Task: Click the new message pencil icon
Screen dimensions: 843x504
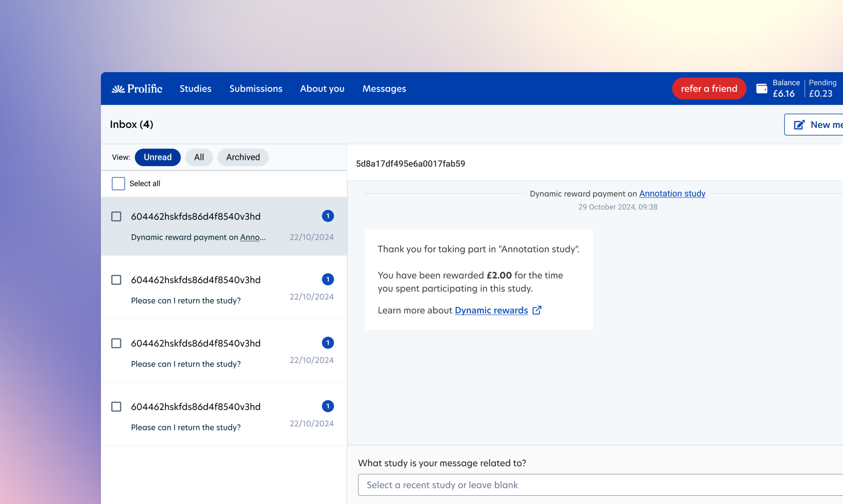Action: coord(799,125)
